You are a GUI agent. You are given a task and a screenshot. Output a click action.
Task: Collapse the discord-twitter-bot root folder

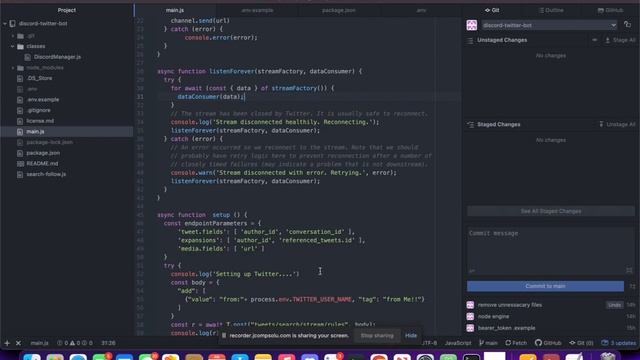(5, 24)
